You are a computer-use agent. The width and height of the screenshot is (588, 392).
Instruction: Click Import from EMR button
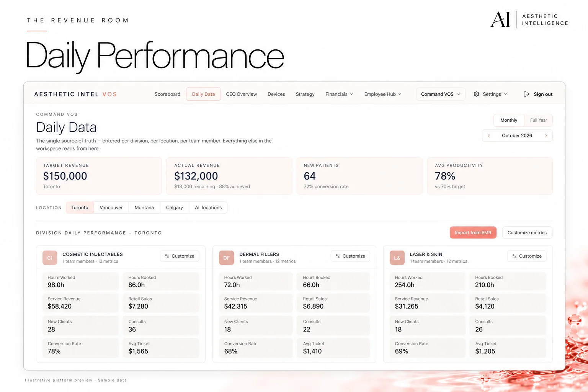[x=473, y=233]
